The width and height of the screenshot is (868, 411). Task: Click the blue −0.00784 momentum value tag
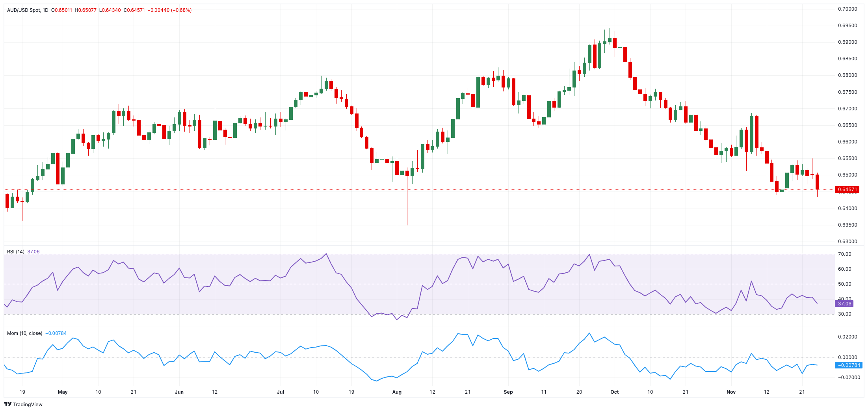tap(849, 365)
